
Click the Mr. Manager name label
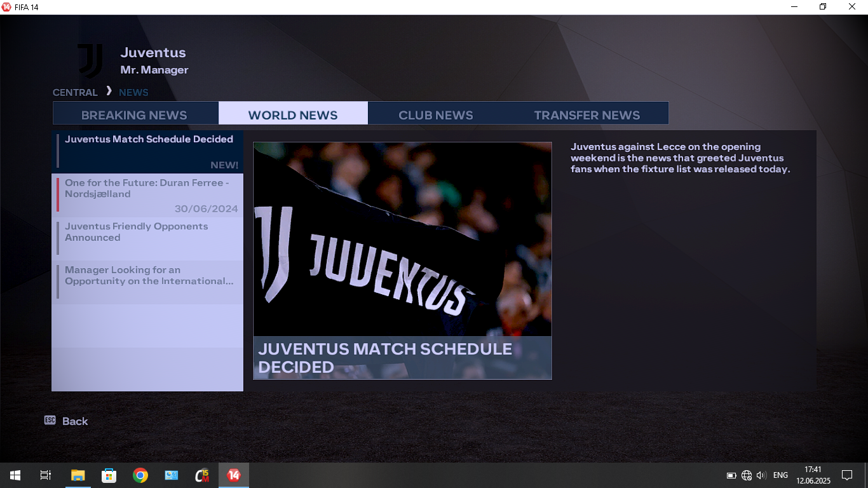[154, 70]
